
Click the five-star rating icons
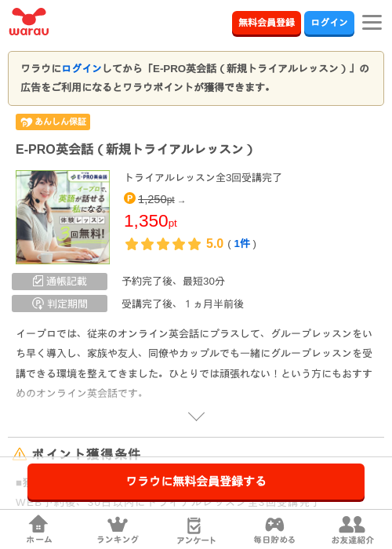click(x=163, y=244)
